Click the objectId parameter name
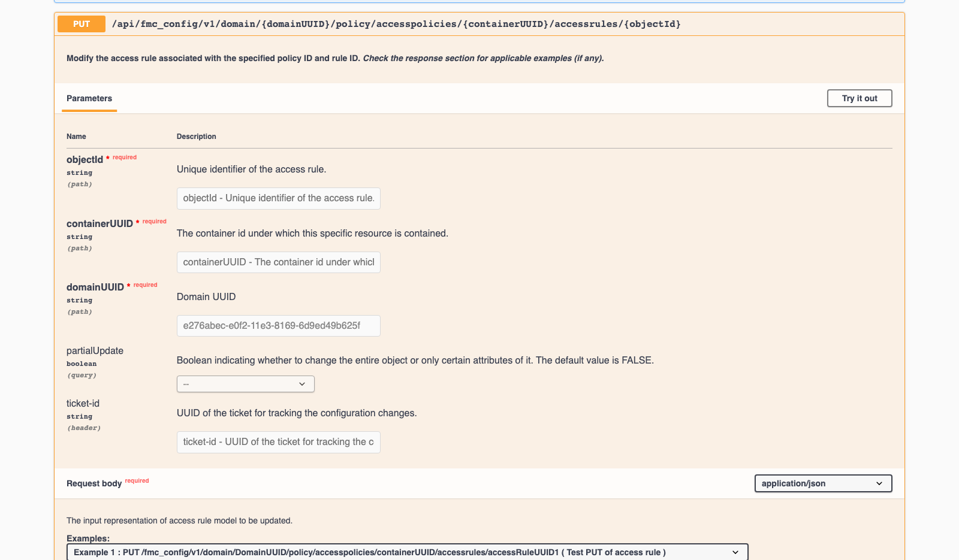The height and width of the screenshot is (560, 959). (85, 159)
